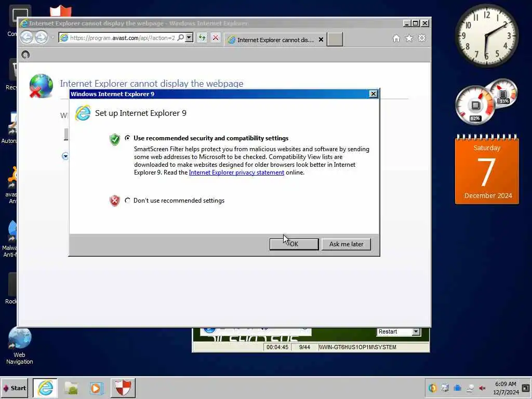Click the Internet Explorer back arrow button

point(27,37)
